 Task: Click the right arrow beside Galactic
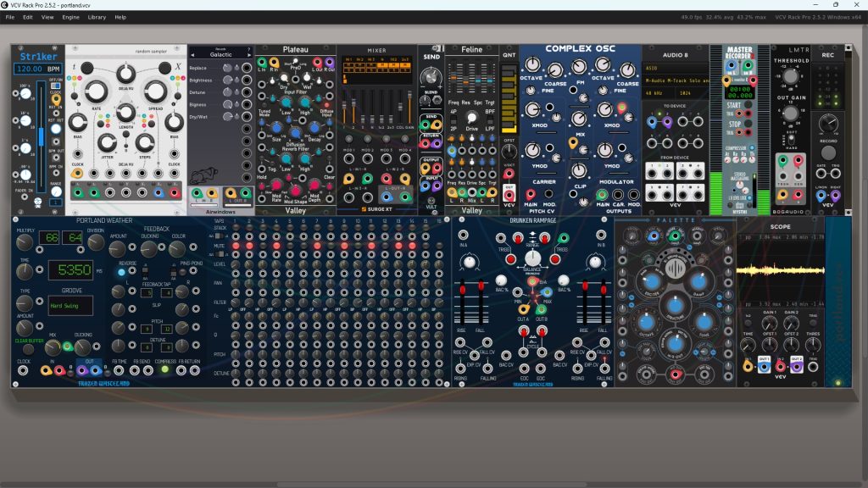[x=249, y=55]
